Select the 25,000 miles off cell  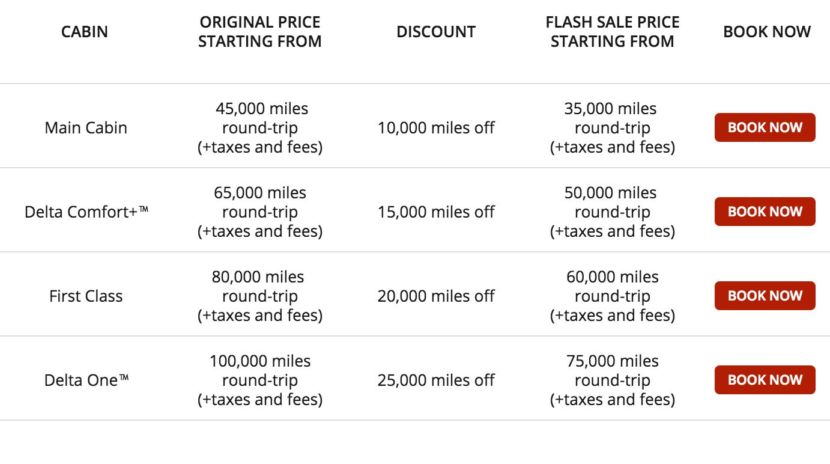click(436, 380)
